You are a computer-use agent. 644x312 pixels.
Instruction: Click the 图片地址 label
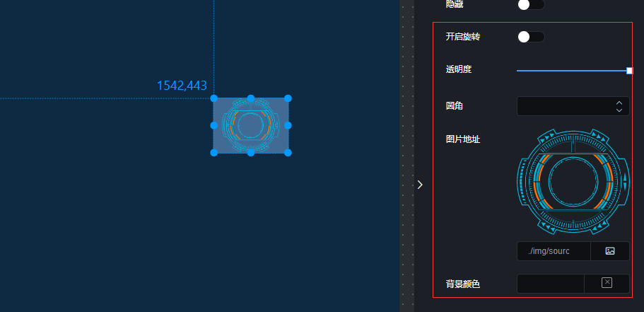pyautogui.click(x=463, y=139)
